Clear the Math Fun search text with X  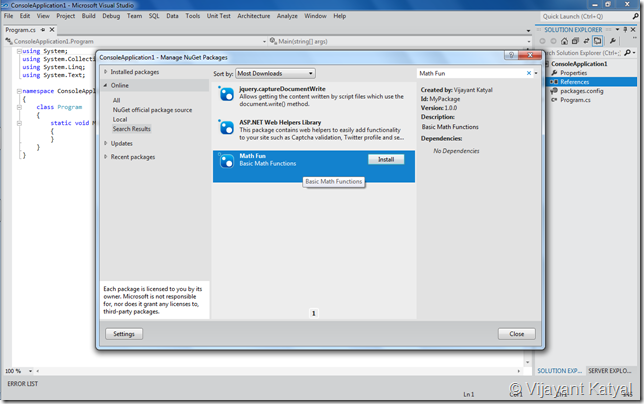(529, 73)
